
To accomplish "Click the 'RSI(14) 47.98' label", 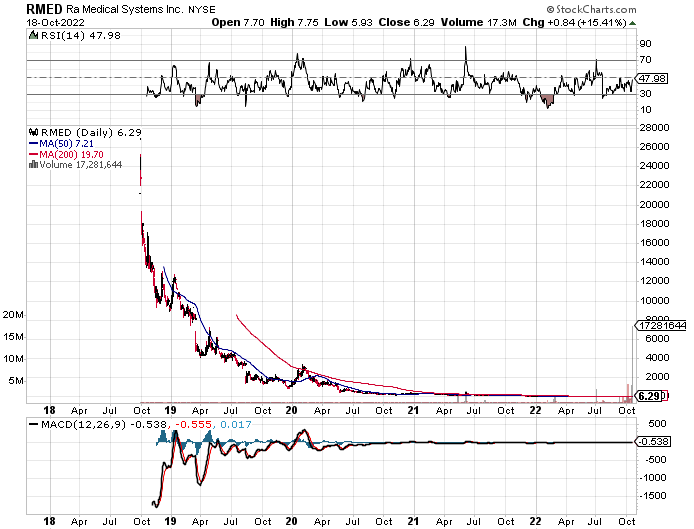I will [x=81, y=35].
